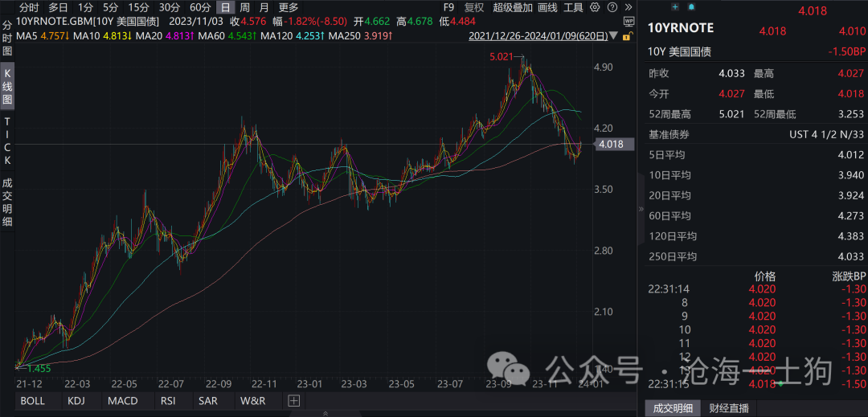The height and width of the screenshot is (417, 868).
Task: Expand more toolbar options double-arrow
Action: (x=628, y=7)
